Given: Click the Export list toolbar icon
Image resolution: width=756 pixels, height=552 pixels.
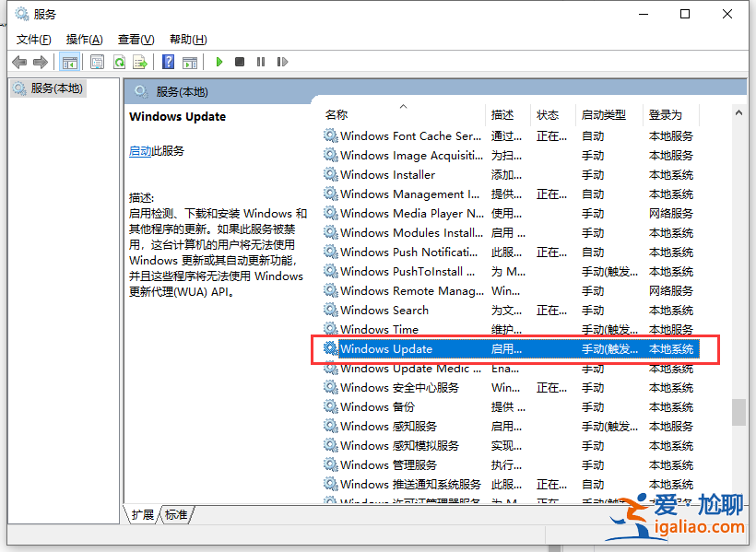Looking at the screenshot, I should click(140, 62).
